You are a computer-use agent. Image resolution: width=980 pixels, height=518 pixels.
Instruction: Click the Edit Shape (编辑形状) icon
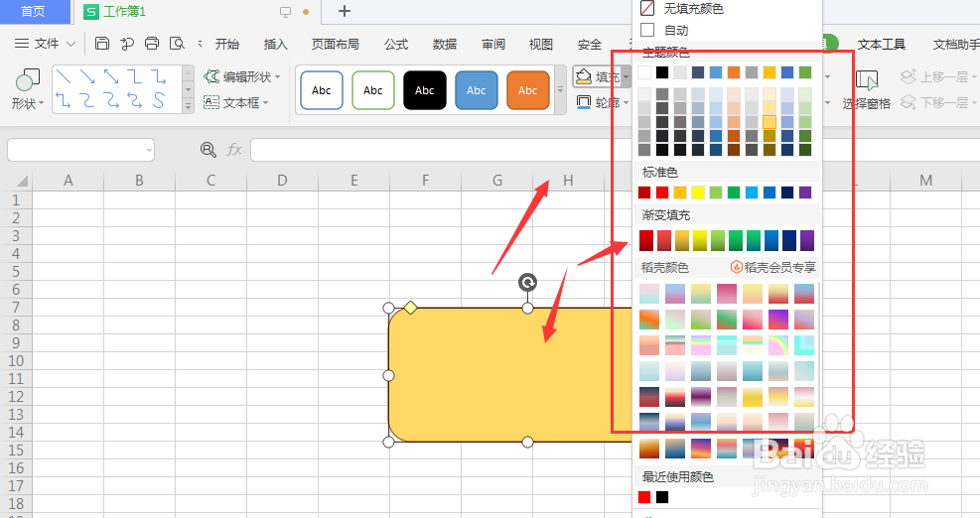pos(212,76)
